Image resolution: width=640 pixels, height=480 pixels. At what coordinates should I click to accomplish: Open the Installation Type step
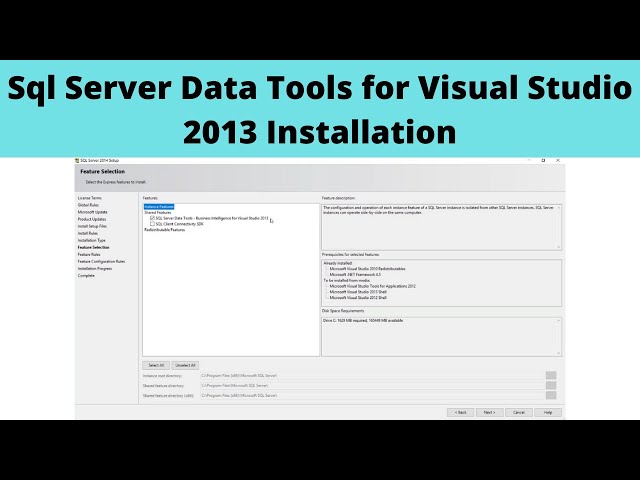point(91,240)
